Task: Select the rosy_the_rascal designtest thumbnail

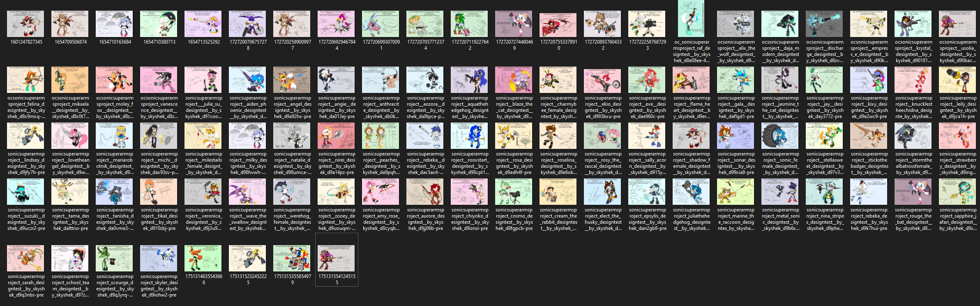Action: pyautogui.click(x=603, y=136)
